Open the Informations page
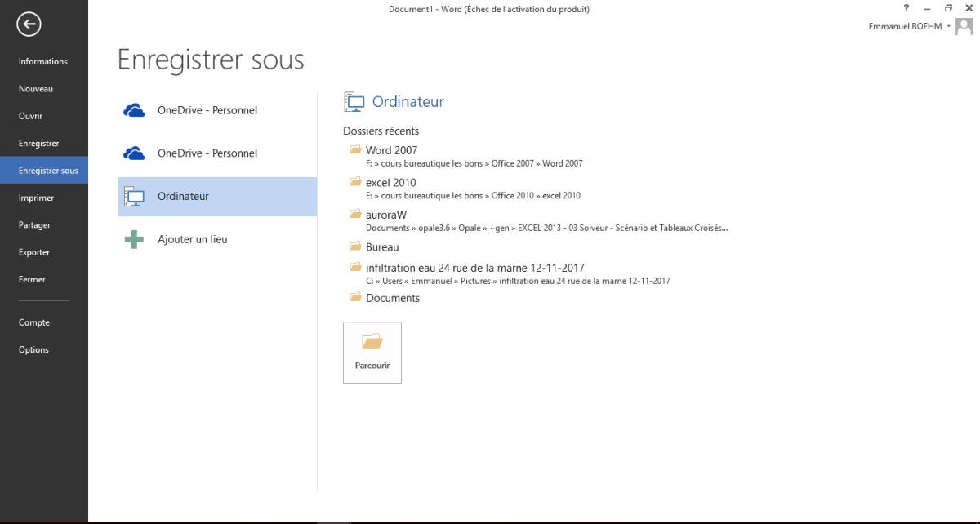The image size is (980, 524). (43, 62)
